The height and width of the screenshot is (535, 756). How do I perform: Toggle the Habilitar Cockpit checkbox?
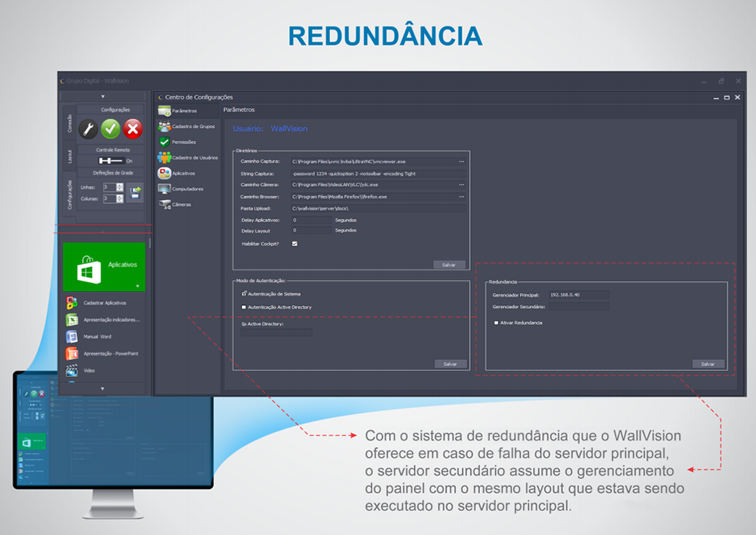(295, 243)
